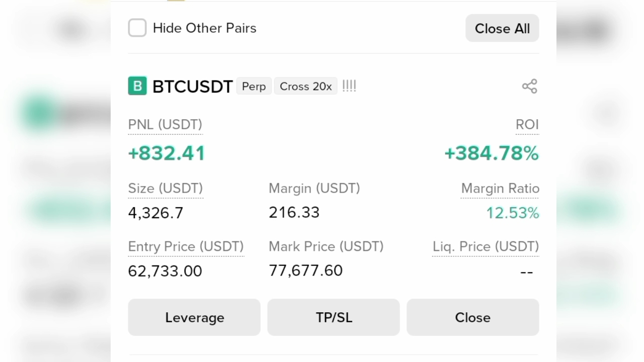Screen dimensions: 644x362
Task: Click the Close All button
Action: (x=502, y=28)
